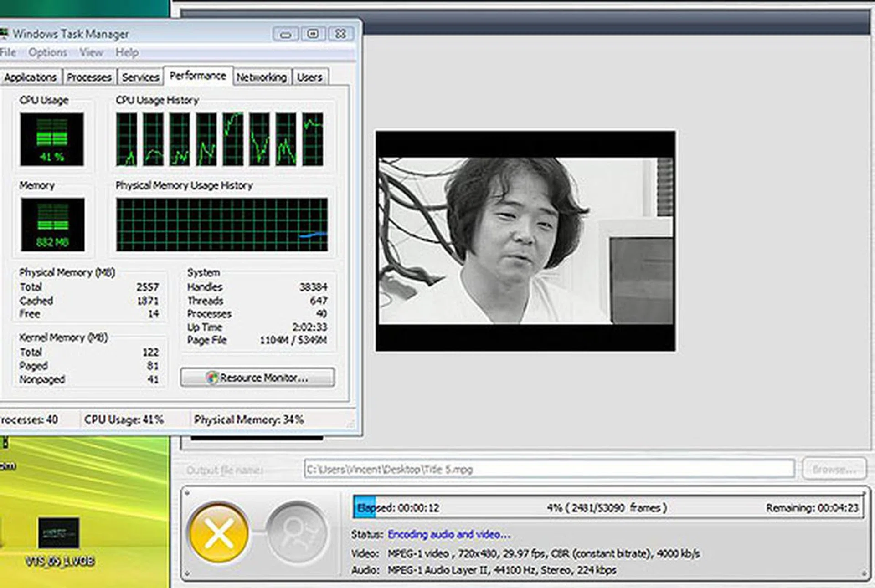The width and height of the screenshot is (875, 588).
Task: Click the MPEG-1 video settings line
Action: click(544, 554)
